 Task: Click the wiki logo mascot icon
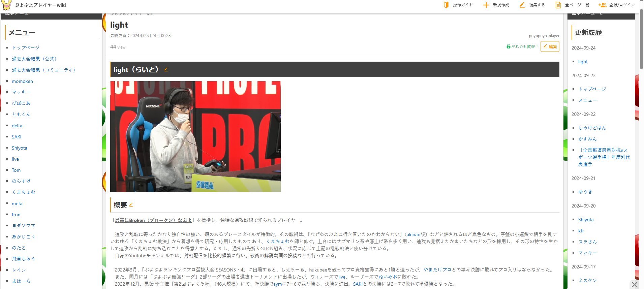tap(6, 5)
